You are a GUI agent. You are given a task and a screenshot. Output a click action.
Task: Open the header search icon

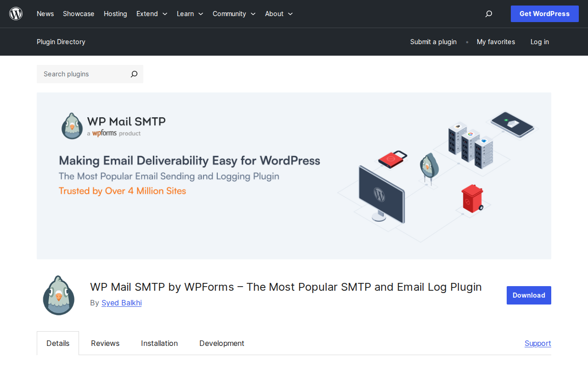[488, 14]
